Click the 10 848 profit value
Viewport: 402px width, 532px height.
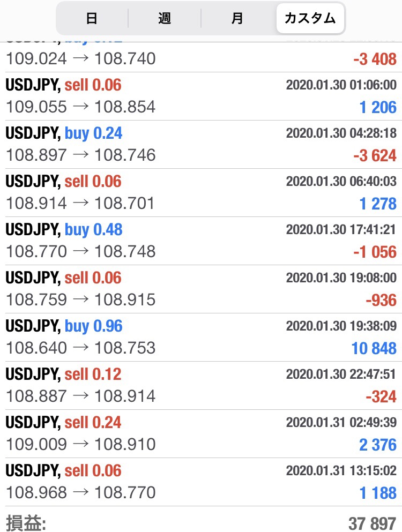374,348
